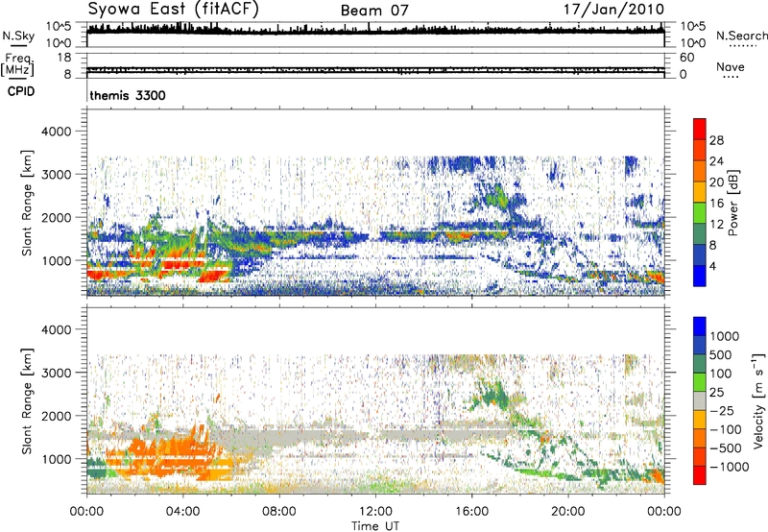This screenshot has height=532, width=768.
Task: Click the solid N.Sky legend line sample
Action: click(x=18, y=45)
